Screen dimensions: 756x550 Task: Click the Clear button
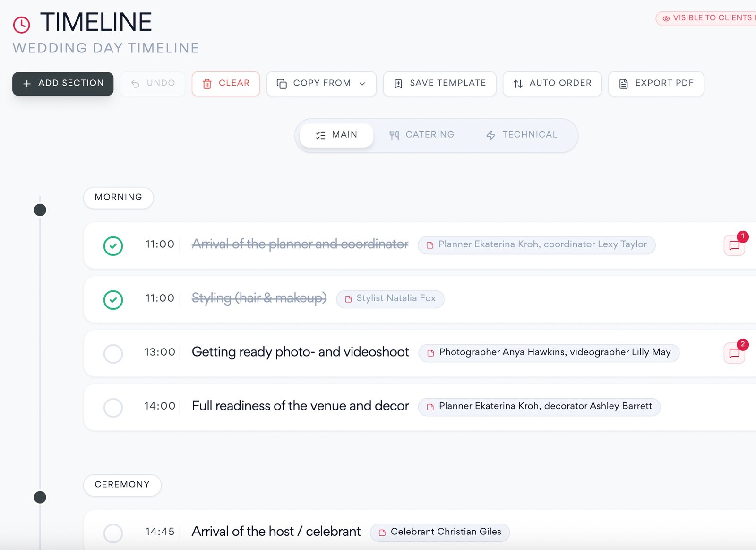(x=226, y=84)
